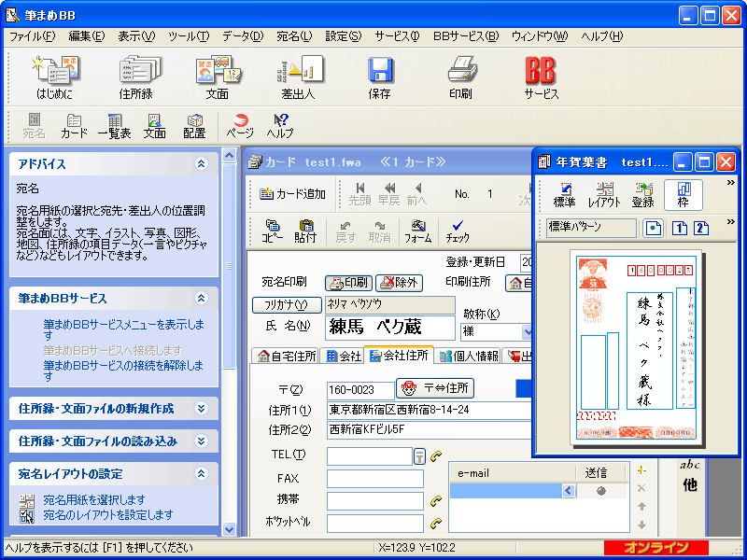Screen dimensions: 747x560
Task: Open the 宛名(L) menu
Action: (x=294, y=36)
